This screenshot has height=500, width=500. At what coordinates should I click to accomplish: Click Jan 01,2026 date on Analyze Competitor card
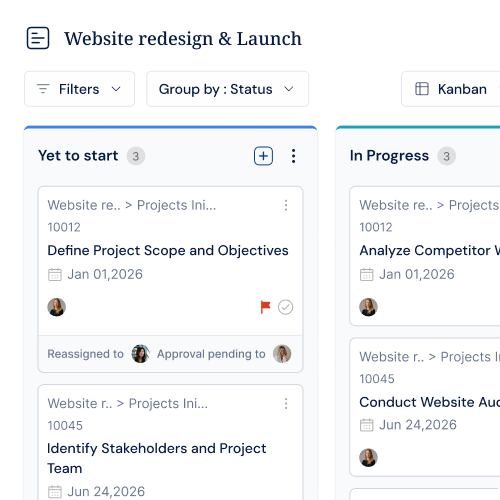coord(417,274)
